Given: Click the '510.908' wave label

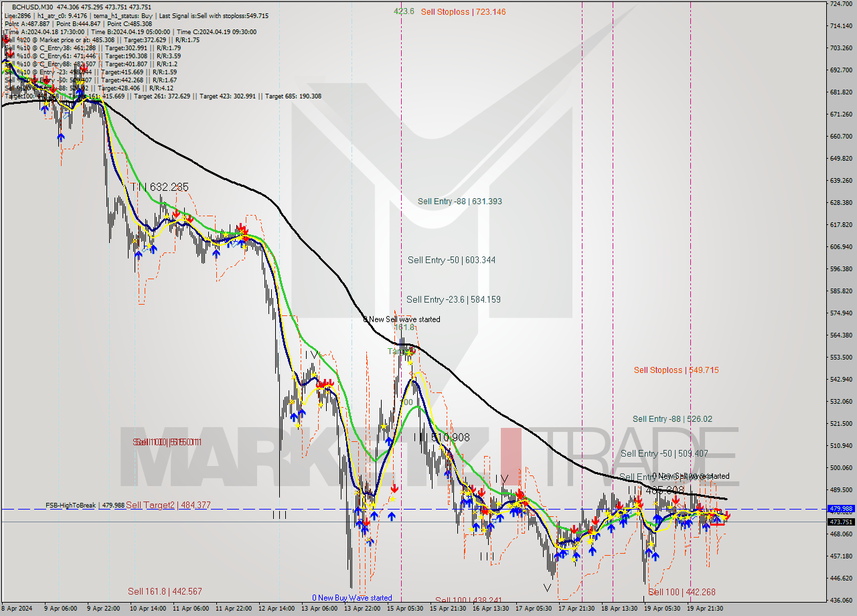Looking at the screenshot, I should (x=449, y=437).
